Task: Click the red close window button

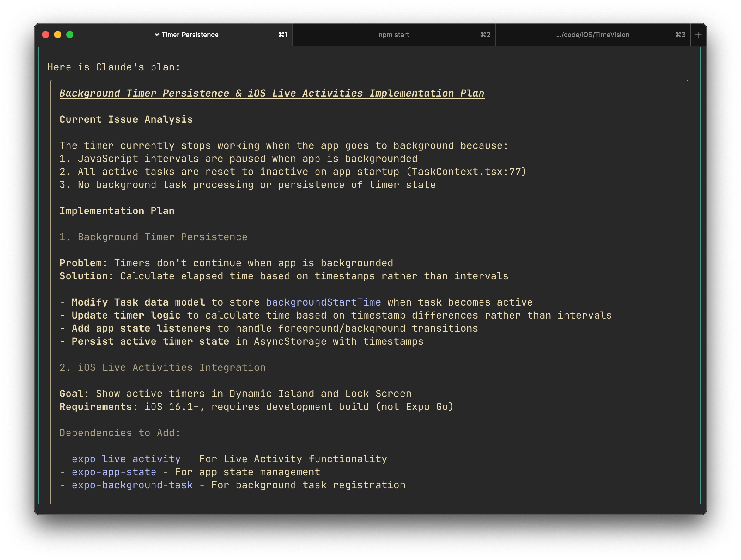Action: 46,35
